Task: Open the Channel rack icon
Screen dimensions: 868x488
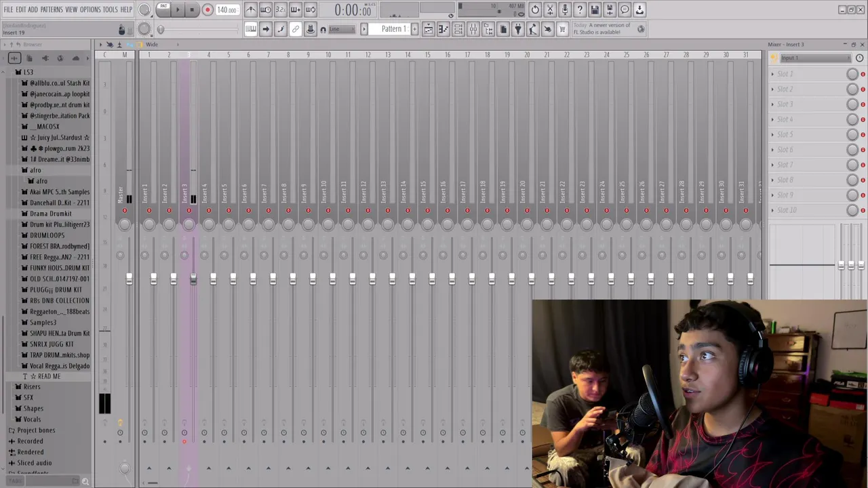Action: tap(458, 29)
